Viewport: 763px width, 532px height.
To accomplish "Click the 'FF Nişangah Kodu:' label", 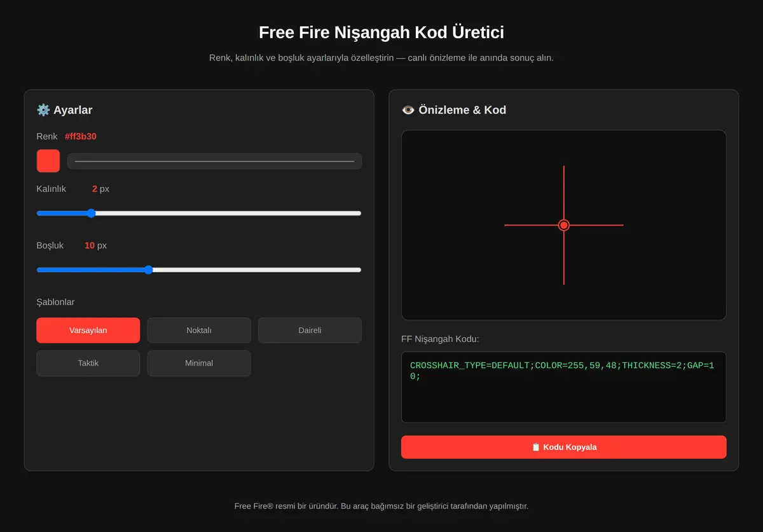I will 440,339.
